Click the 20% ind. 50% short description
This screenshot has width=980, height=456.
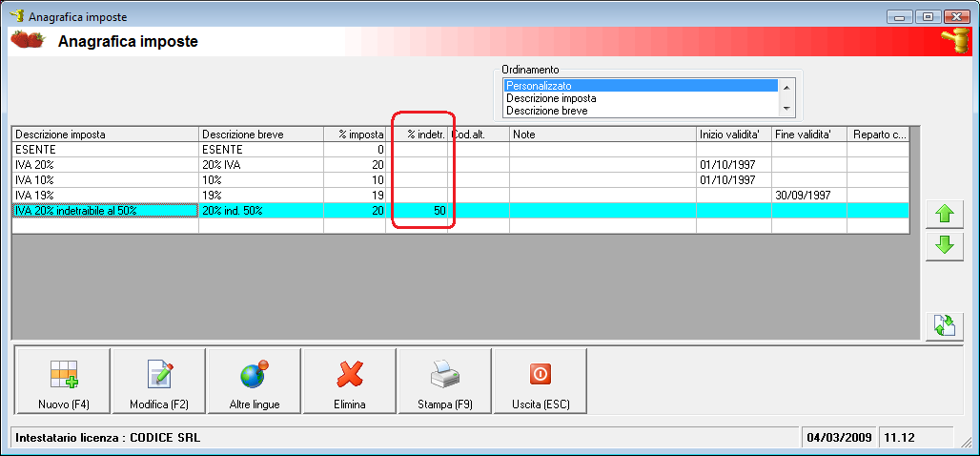(x=261, y=211)
